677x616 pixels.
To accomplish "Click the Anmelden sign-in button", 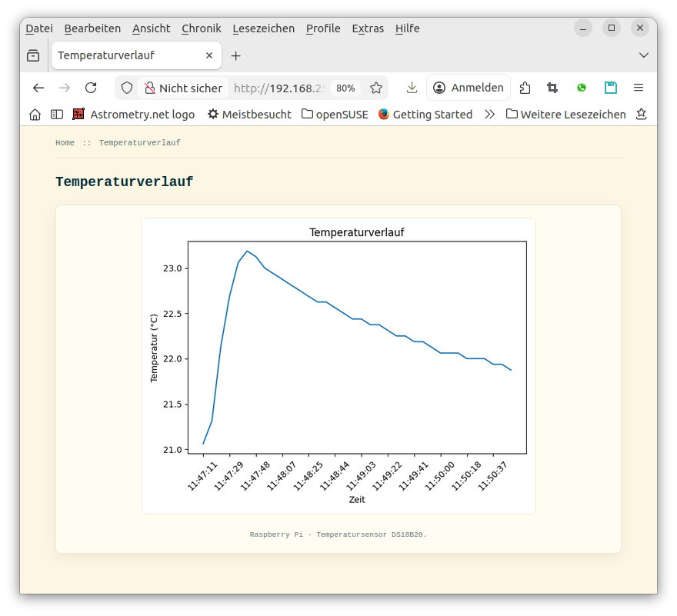I will pos(469,88).
